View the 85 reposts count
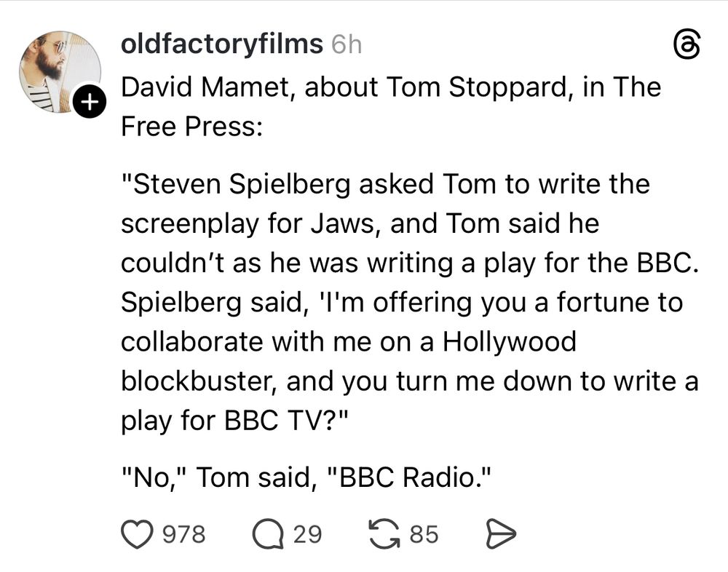 [x=424, y=534]
